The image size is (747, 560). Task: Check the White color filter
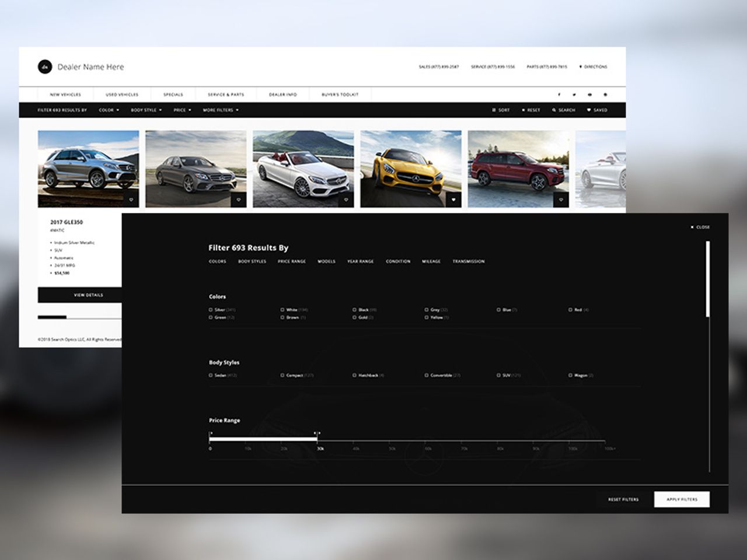pyautogui.click(x=282, y=310)
